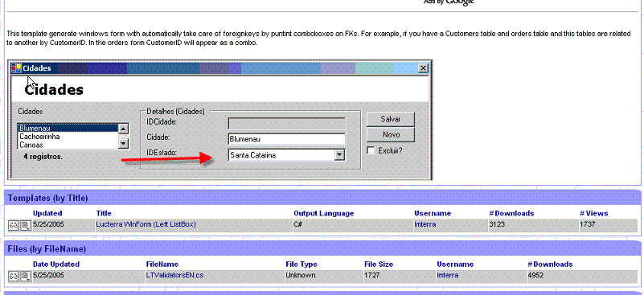
Task: Sort files by the File Type header
Action: click(301, 264)
